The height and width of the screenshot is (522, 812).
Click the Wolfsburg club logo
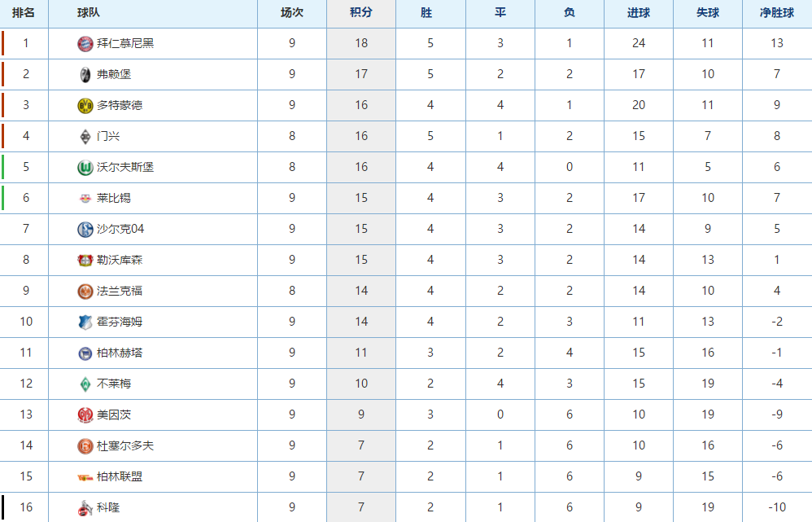pos(85,168)
